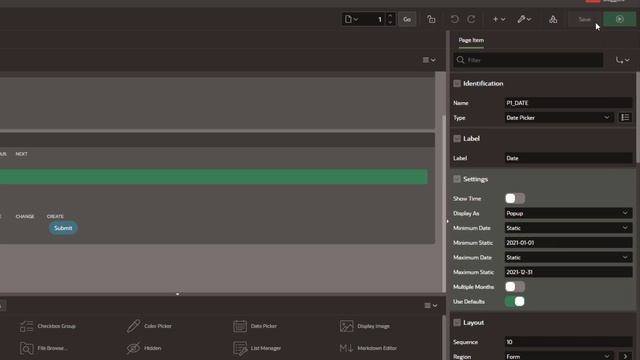The image size is (640, 360).
Task: Select the Date Picker gallery item
Action: click(255, 326)
